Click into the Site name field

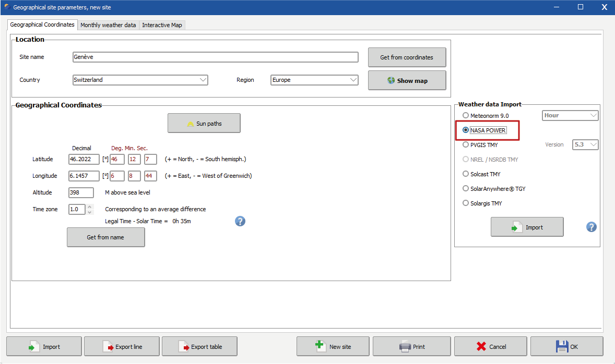point(215,57)
